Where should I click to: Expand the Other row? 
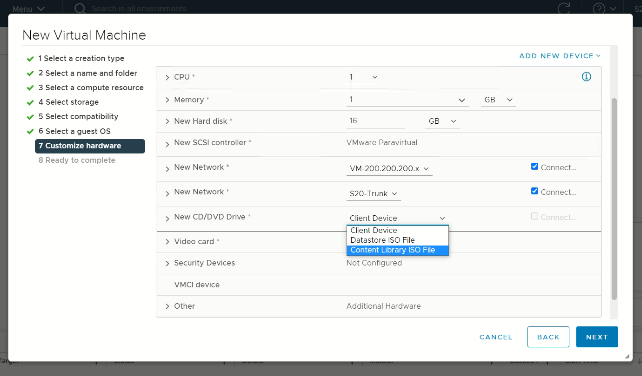[167, 306]
